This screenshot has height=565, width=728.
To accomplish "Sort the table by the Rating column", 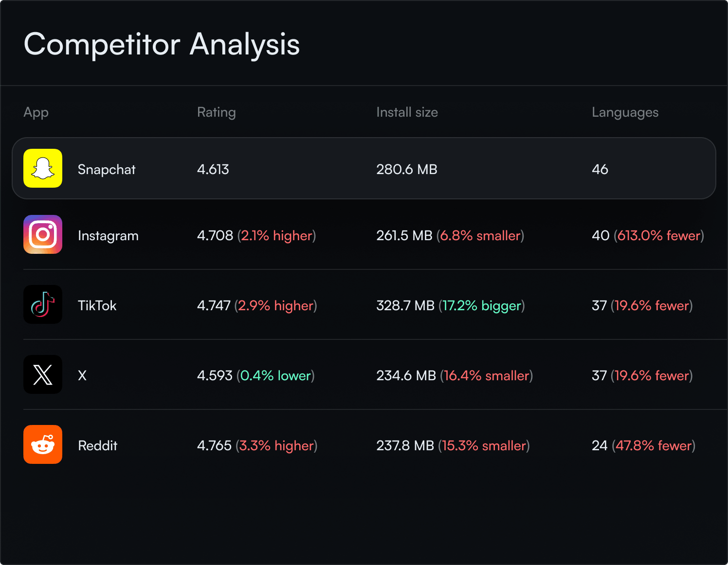I will (216, 112).
